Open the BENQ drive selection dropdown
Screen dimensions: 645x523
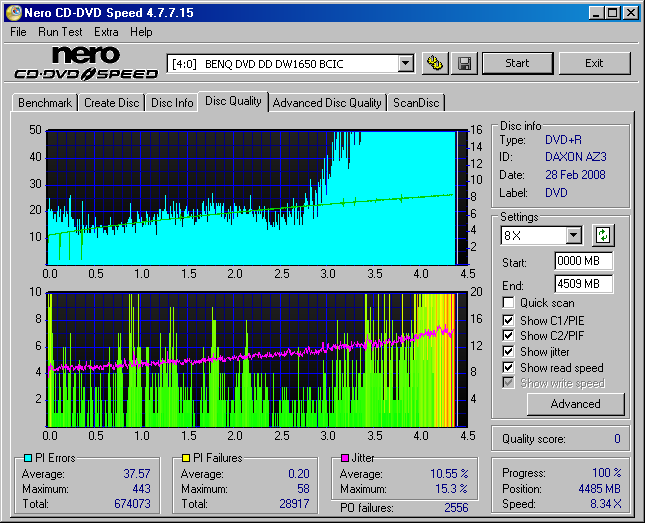pos(405,64)
